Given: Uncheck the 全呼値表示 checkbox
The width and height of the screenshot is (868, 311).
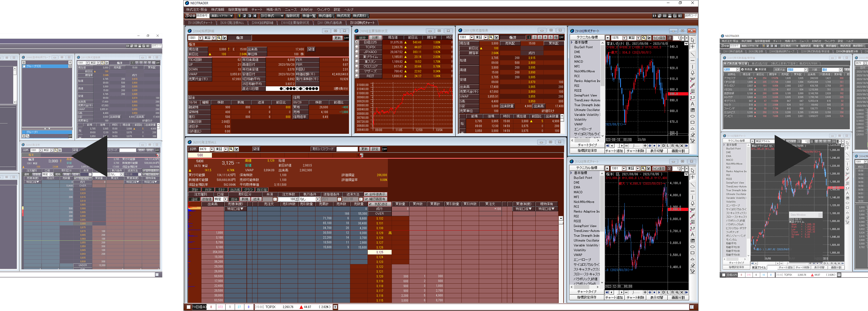Looking at the screenshot, I should pos(366,194).
